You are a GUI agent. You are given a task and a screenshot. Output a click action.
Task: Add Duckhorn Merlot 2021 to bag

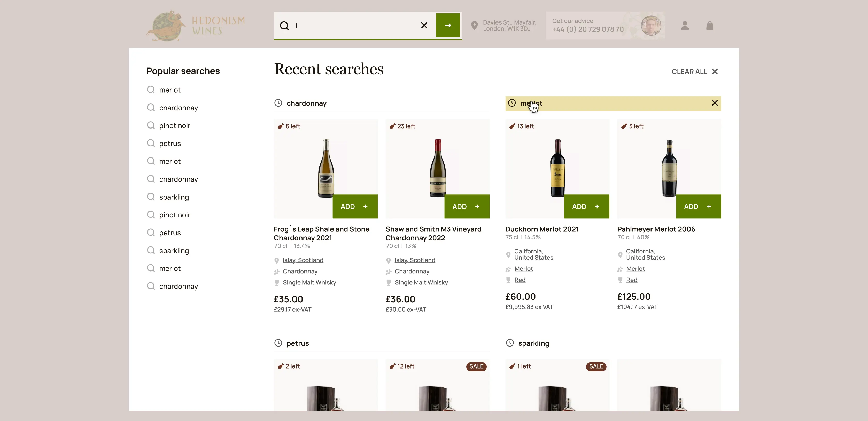(586, 206)
